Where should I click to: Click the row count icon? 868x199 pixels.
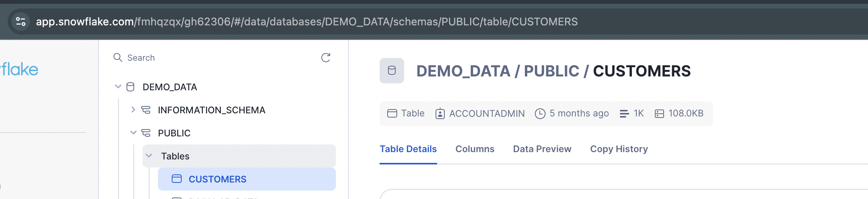click(x=624, y=114)
